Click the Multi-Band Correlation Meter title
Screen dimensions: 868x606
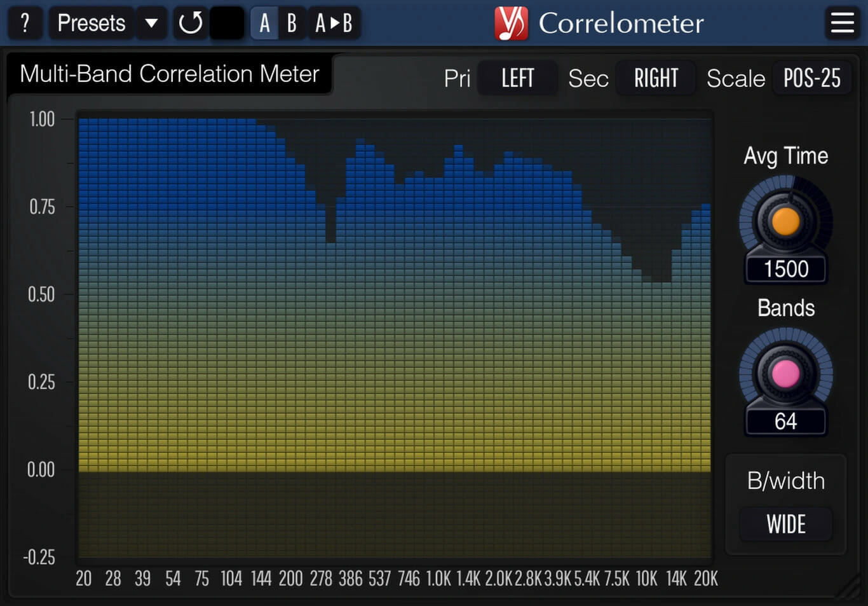170,74
